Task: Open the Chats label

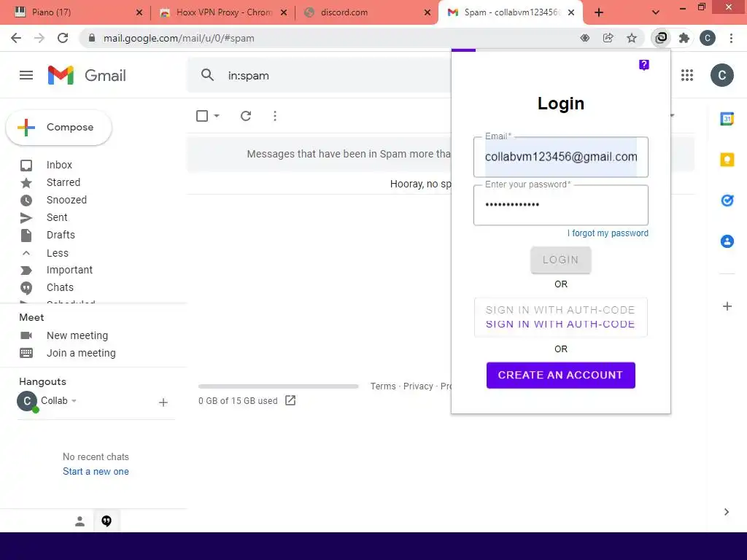Action: point(60,287)
